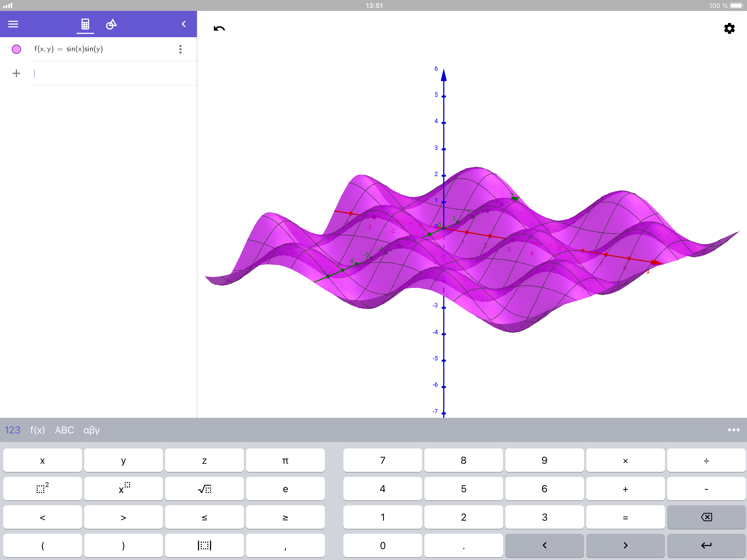
Task: Switch keyboard to ABC tab
Action: point(64,430)
